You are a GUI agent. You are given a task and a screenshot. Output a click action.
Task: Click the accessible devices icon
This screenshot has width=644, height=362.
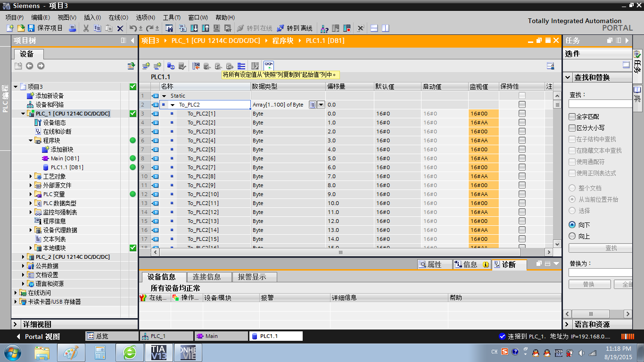coord(325,28)
